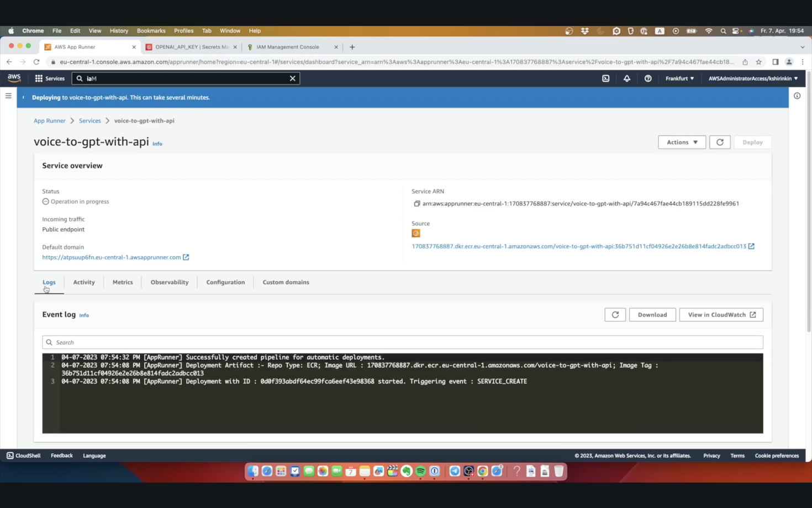
Task: Switch to the Configuration tab
Action: [x=225, y=282]
